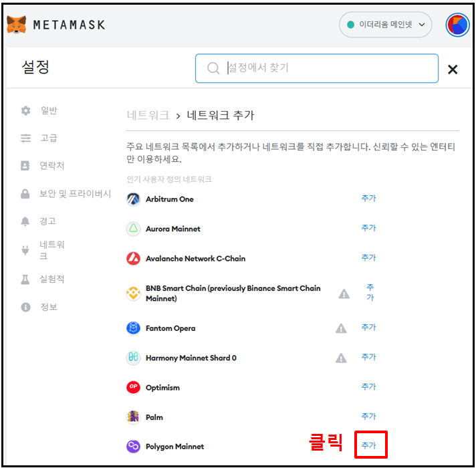Add the Polygon Mainnet network
This screenshot has width=476, height=468.
(368, 445)
